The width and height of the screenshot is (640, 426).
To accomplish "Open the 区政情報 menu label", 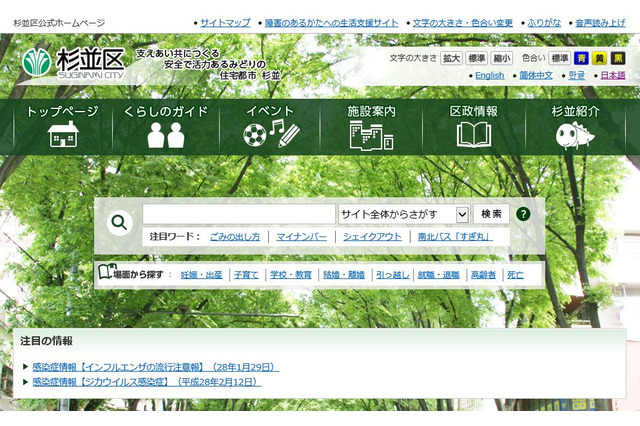I will click(473, 111).
